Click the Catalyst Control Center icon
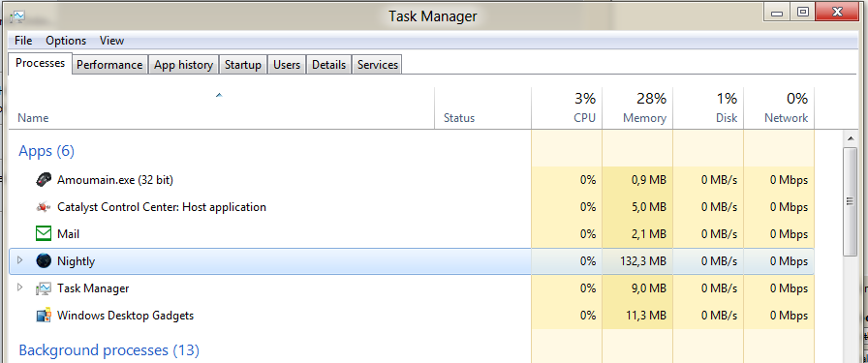This screenshot has width=868, height=363. coord(44,207)
